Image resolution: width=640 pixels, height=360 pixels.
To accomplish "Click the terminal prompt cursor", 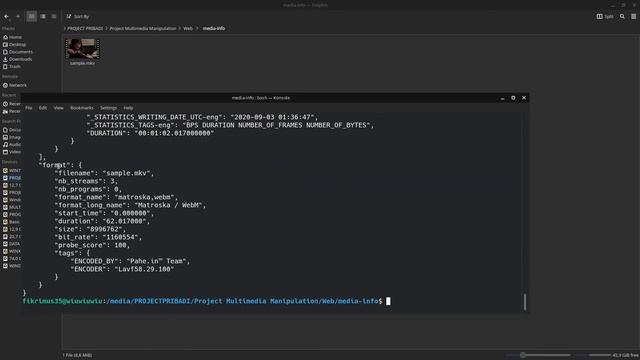I will pyautogui.click(x=388, y=301).
